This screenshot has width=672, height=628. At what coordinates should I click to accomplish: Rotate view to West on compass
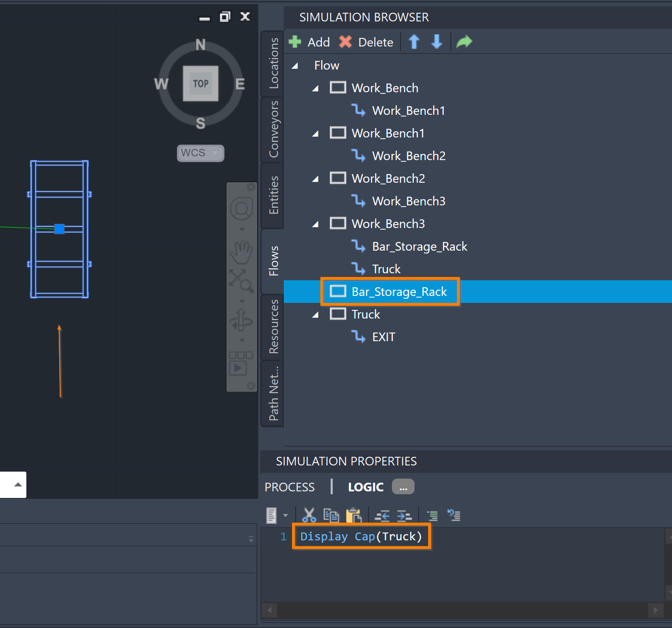(161, 84)
